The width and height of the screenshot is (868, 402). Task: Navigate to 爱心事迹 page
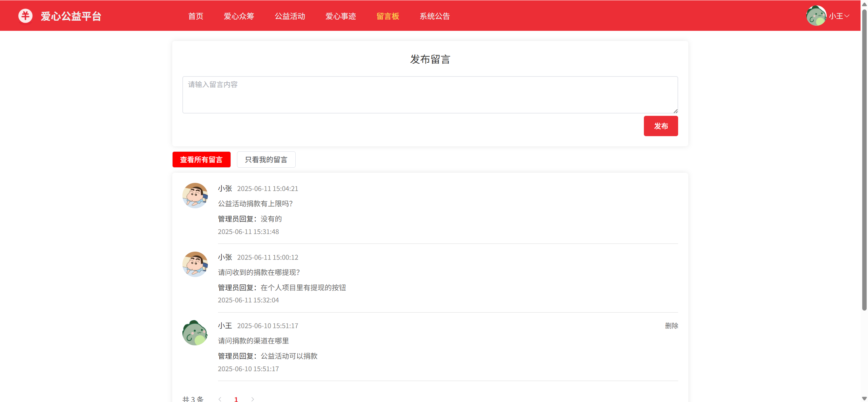click(341, 16)
